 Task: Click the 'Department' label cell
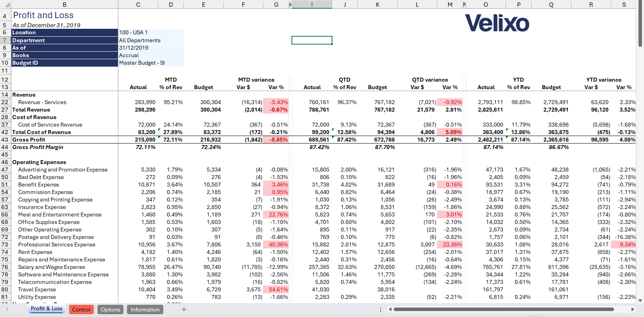pos(65,40)
